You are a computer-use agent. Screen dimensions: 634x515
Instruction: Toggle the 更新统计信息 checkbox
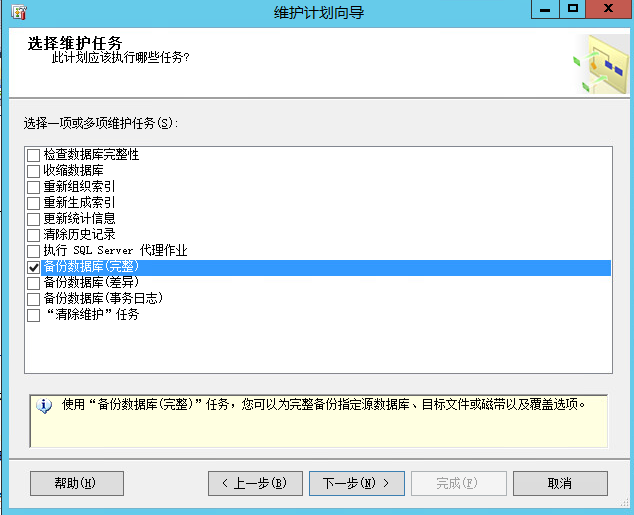[x=34, y=219]
